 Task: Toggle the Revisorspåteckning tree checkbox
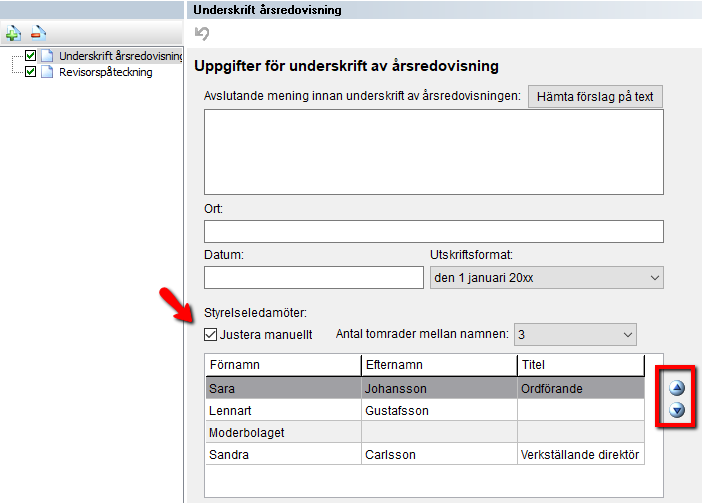pyautogui.click(x=30, y=72)
